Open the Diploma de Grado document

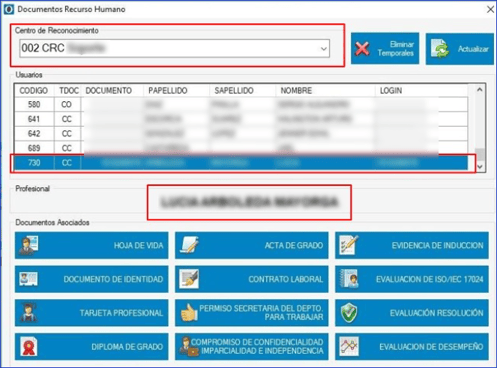92,347
